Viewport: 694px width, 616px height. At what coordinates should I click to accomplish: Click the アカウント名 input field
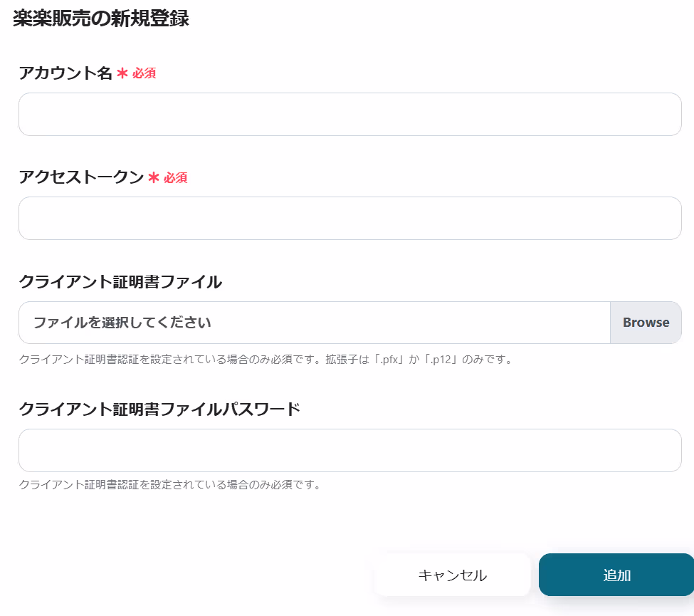coord(349,114)
